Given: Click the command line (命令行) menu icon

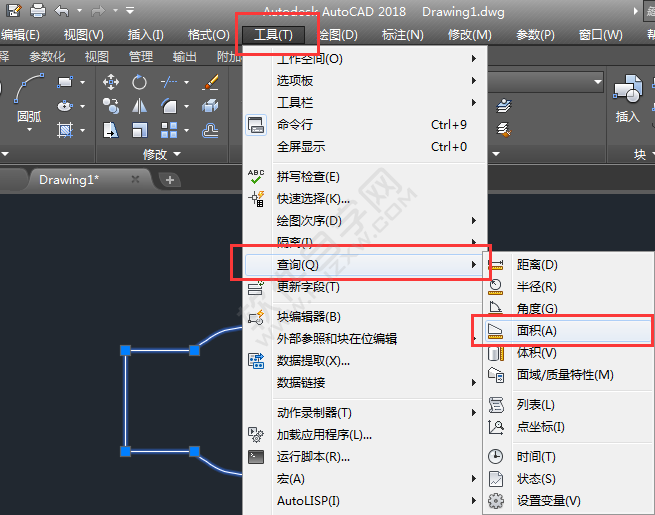Looking at the screenshot, I should coord(256,125).
